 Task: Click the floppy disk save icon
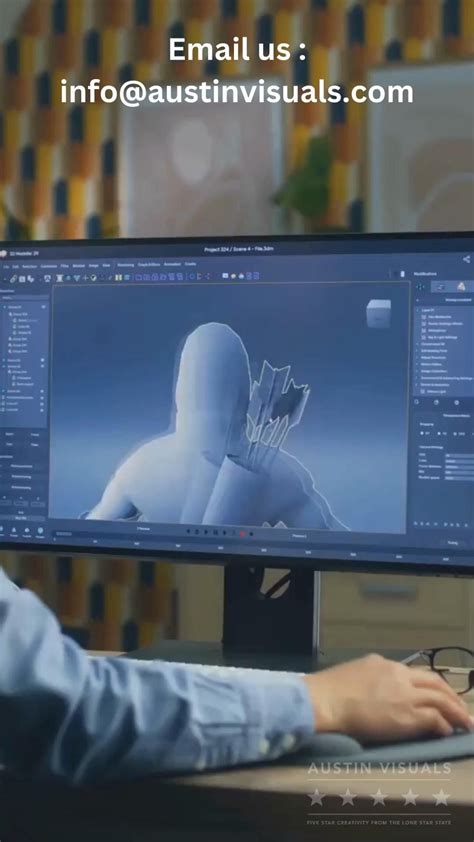click(22, 278)
